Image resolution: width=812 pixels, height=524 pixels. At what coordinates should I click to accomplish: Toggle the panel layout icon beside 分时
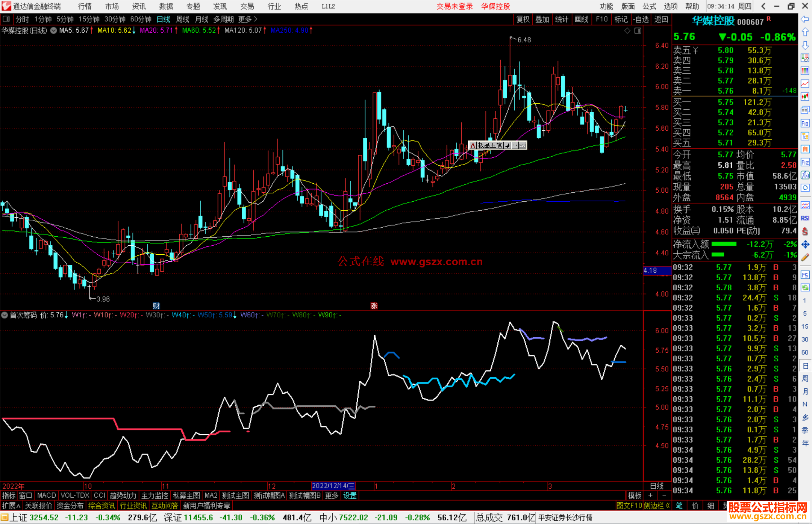tap(6, 19)
